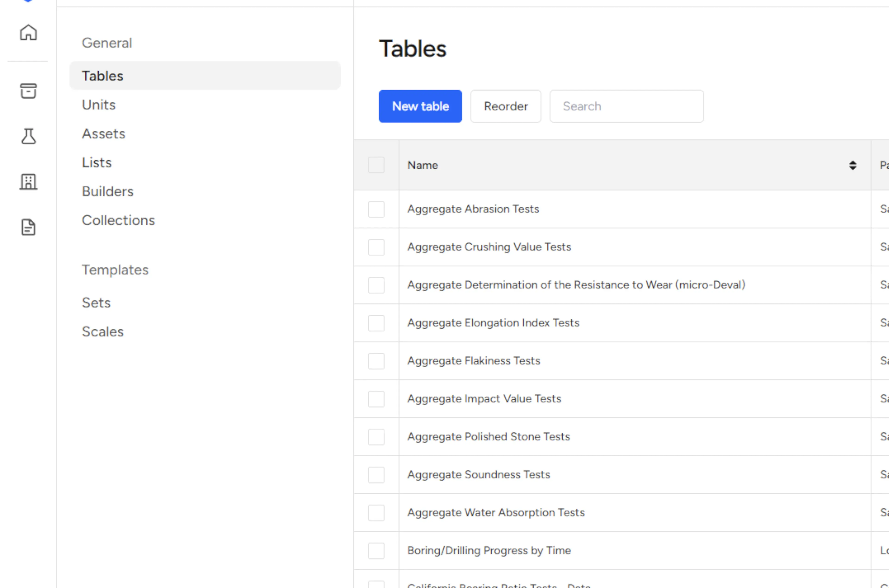This screenshot has height=588, width=889.
Task: Tick the Aggregate Flakiness Tests checkbox
Action: coord(376,361)
